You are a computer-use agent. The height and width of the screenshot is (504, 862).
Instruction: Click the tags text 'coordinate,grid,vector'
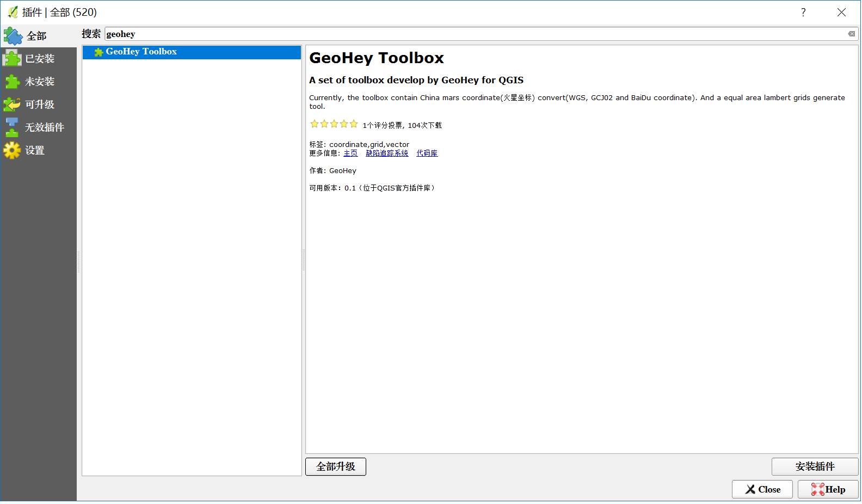tap(369, 145)
